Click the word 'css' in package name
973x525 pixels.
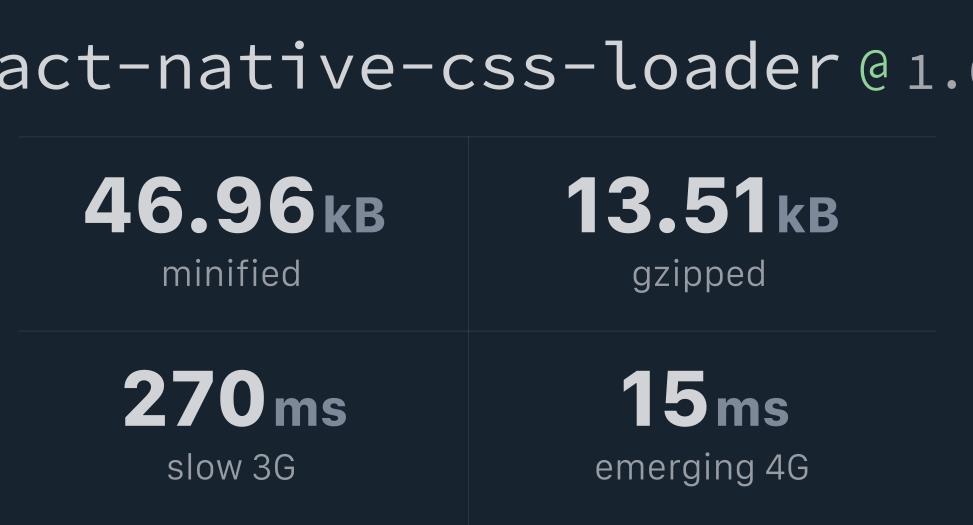[499, 72]
